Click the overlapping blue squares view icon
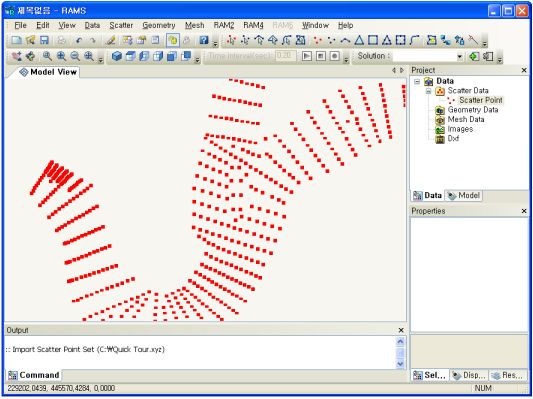Screen dimensions: 533x399 coord(186,56)
